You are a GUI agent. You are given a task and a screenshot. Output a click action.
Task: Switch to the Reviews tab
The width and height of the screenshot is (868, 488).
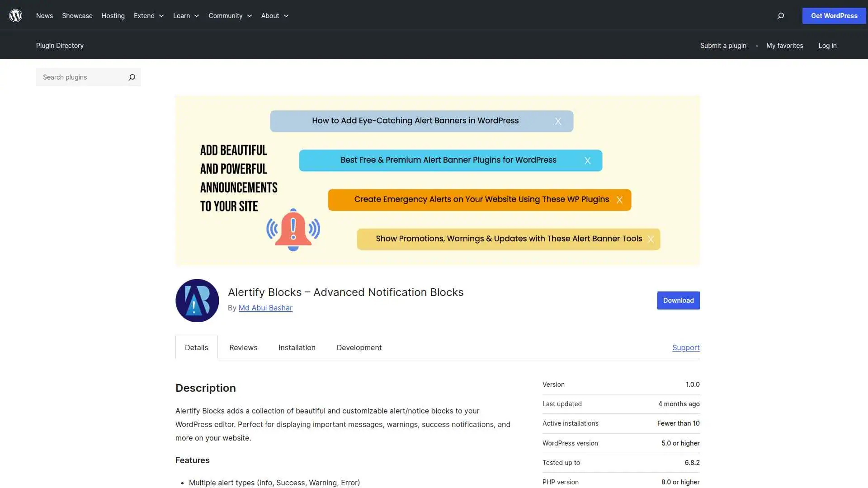coord(243,347)
